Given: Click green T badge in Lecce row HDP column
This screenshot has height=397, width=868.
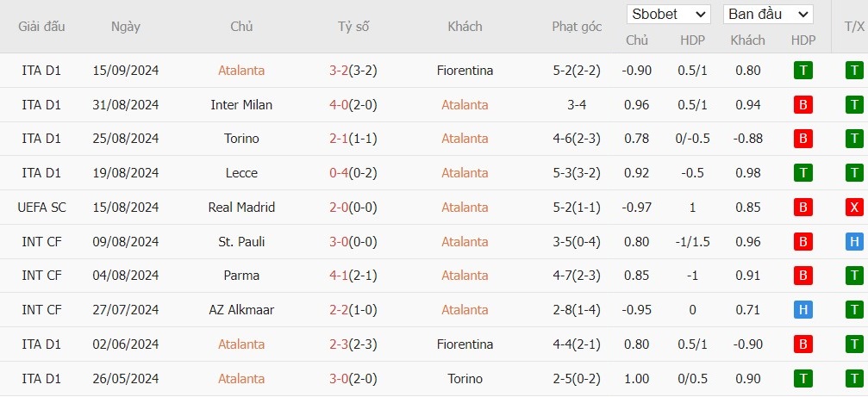Looking at the screenshot, I should [x=802, y=173].
